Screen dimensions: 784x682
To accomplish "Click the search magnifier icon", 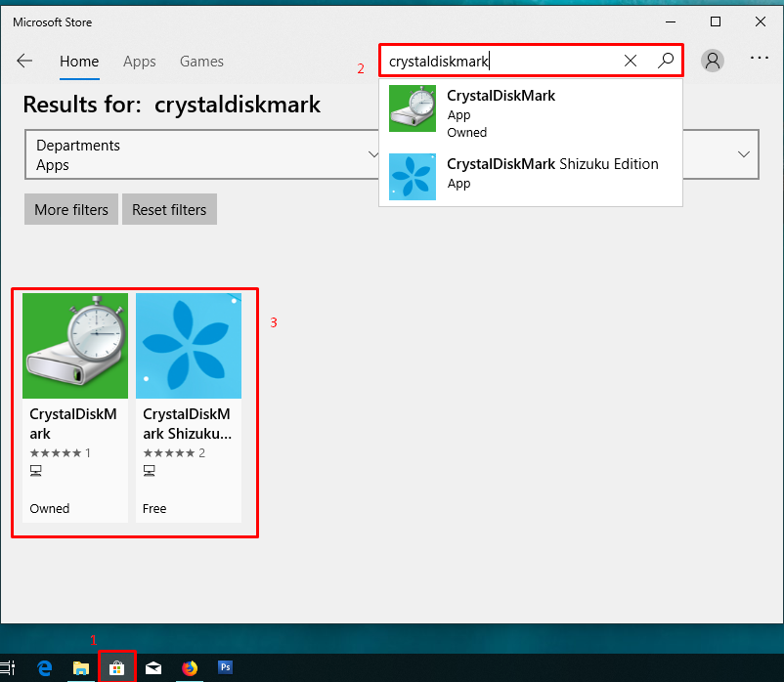I will point(666,61).
